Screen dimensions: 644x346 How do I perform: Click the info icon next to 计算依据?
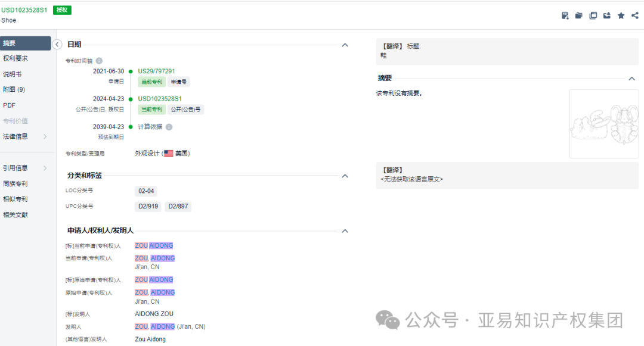(x=168, y=126)
